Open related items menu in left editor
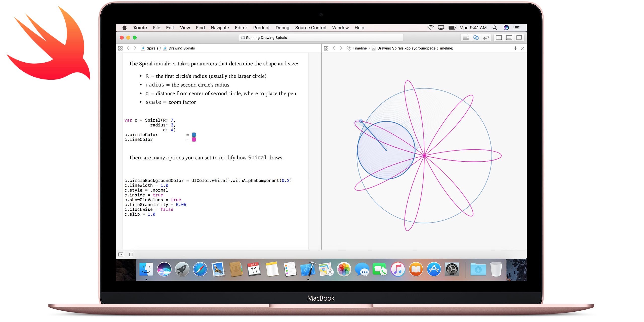644x322 pixels. click(120, 48)
